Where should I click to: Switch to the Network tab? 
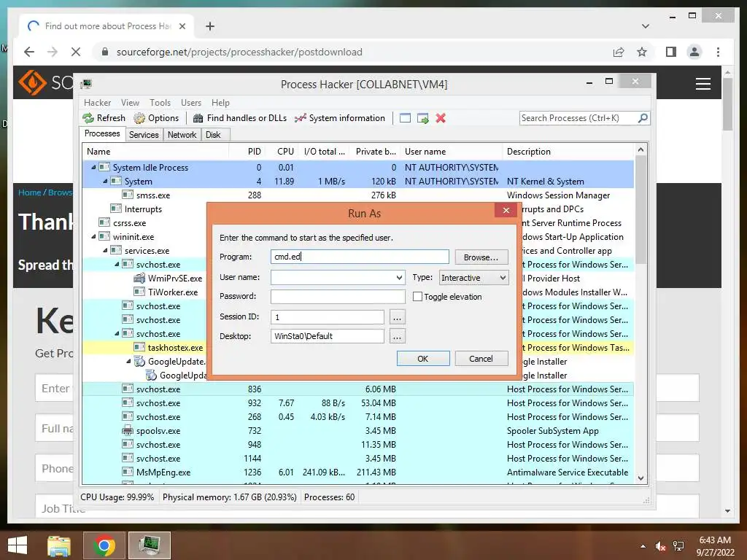click(x=182, y=135)
